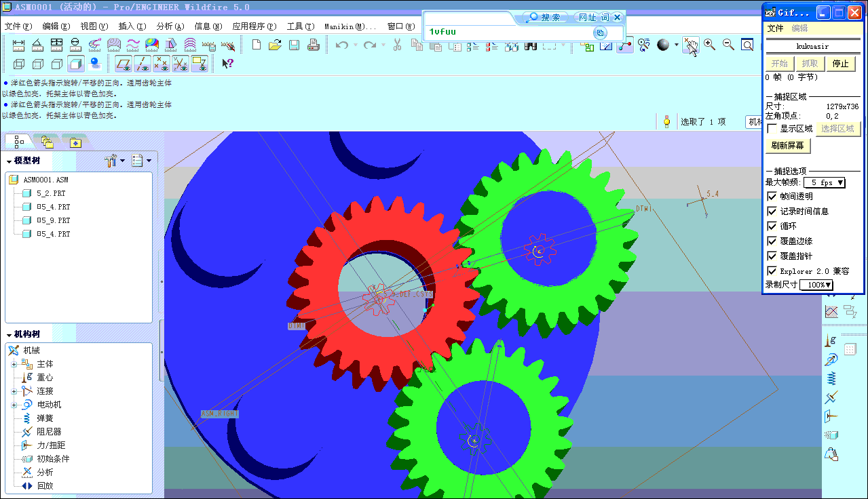This screenshot has width=868, height=499.
Task: Open model tree settings dropdown
Action: (x=115, y=161)
